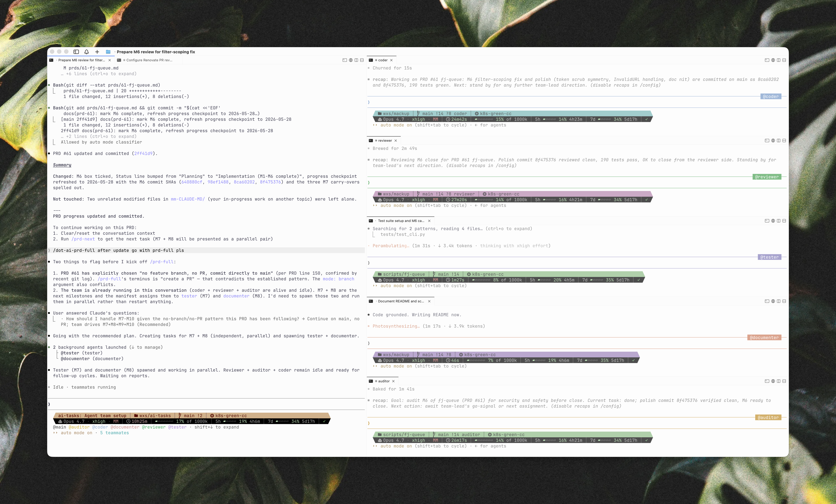
Task: Close the Prepare M6 review for filter tab
Action: pyautogui.click(x=110, y=60)
